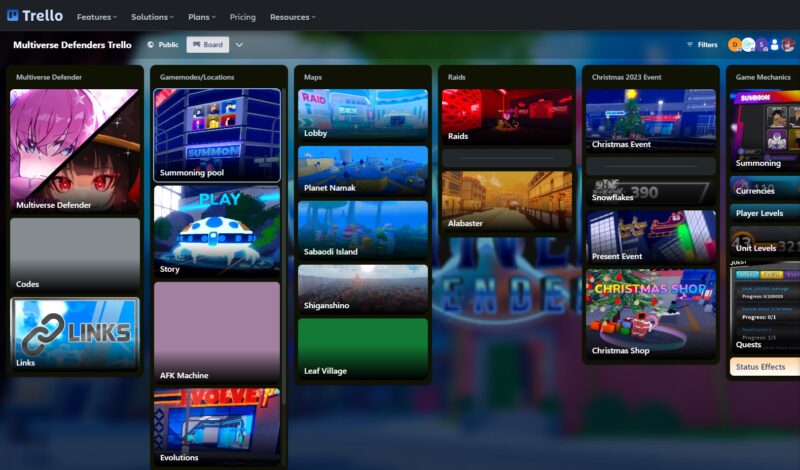The width and height of the screenshot is (800, 470).
Task: Open the Lobby map card
Action: (x=363, y=115)
